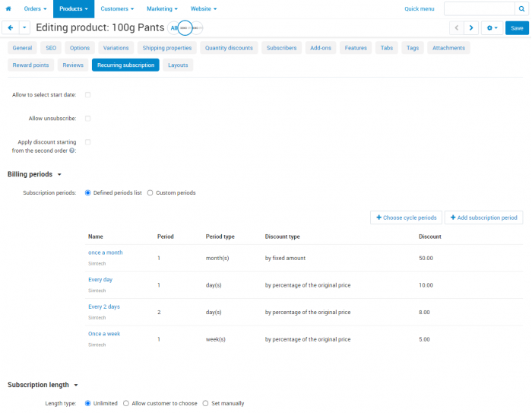
Task: Choose Allow customer to choose length
Action: point(126,403)
